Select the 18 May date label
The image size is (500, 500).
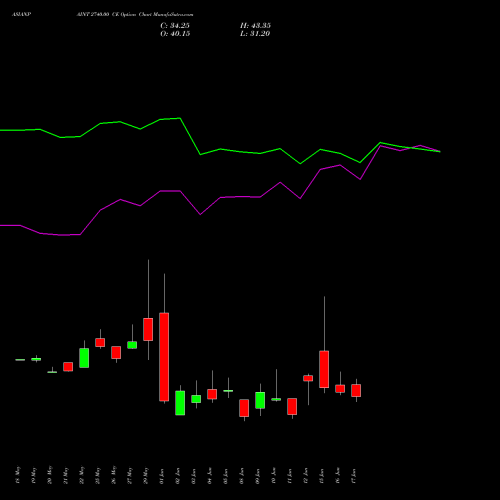click(18, 475)
